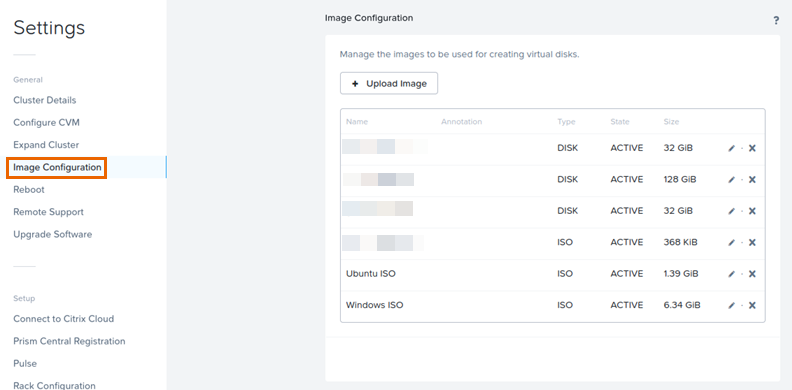Image resolution: width=792 pixels, height=390 pixels.
Task: Click the Upload Image button
Action: pos(389,83)
